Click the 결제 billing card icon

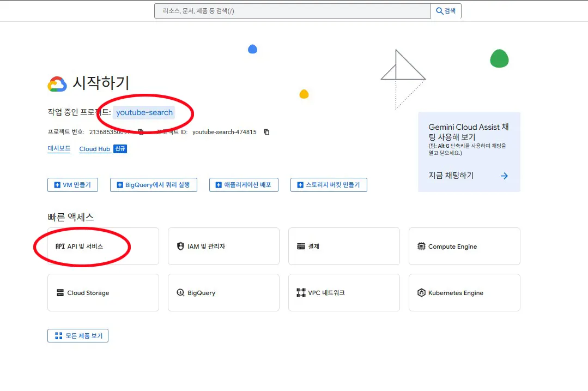coord(301,246)
